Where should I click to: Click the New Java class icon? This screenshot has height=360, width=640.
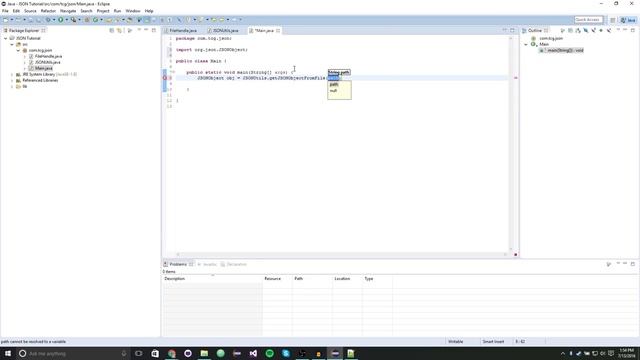pyautogui.click(x=96, y=20)
